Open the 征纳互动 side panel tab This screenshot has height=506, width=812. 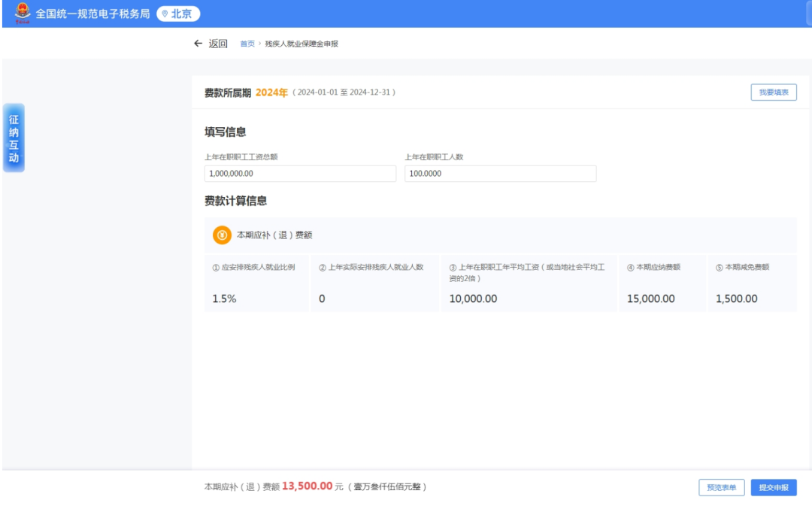pos(14,138)
